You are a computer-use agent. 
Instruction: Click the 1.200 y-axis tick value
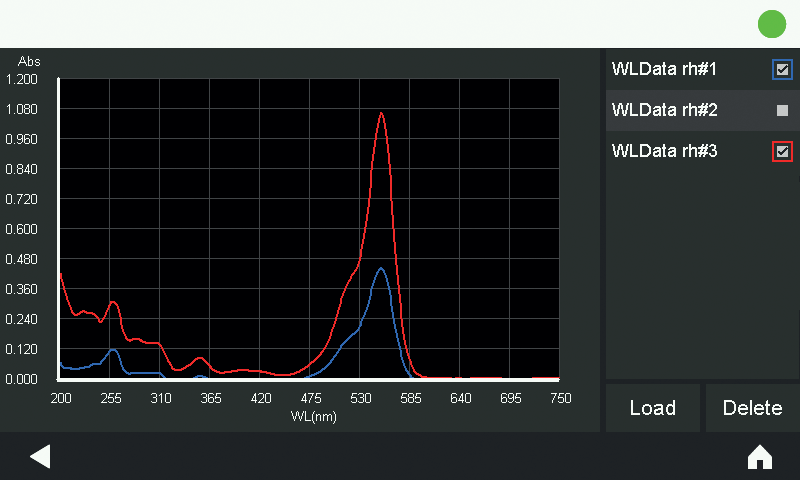[22, 79]
